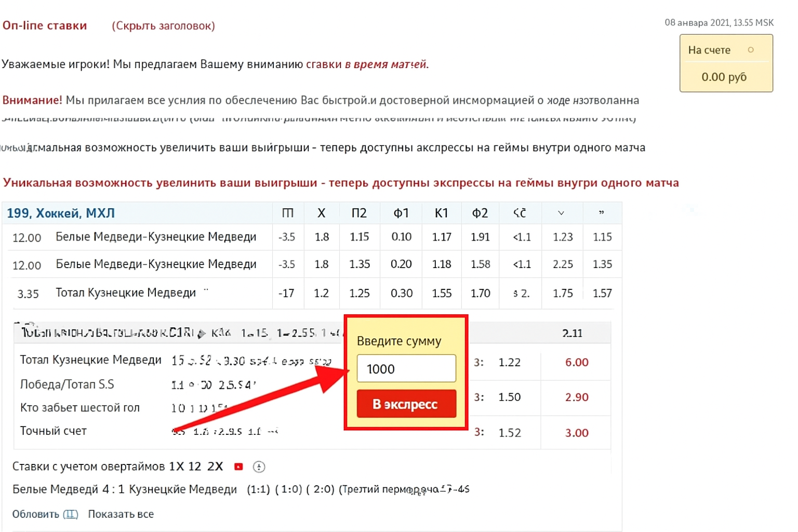Open the На счете 0.00 руб balance box
Screen dimensions: 798x532
coord(726,64)
